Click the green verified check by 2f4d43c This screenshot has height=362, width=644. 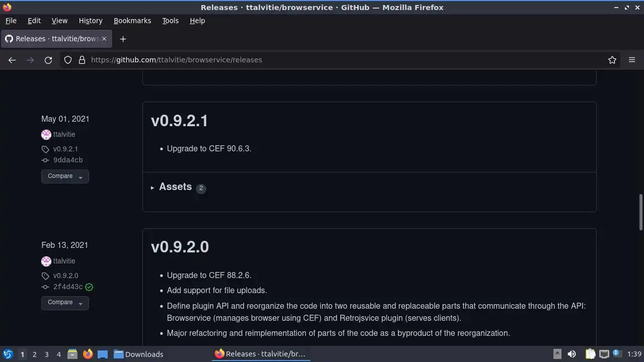pos(89,287)
